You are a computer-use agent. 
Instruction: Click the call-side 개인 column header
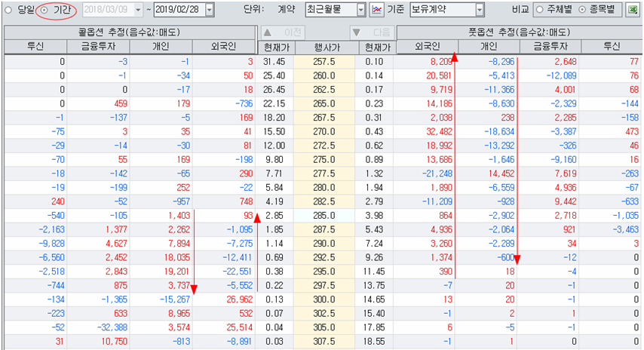coord(161,47)
